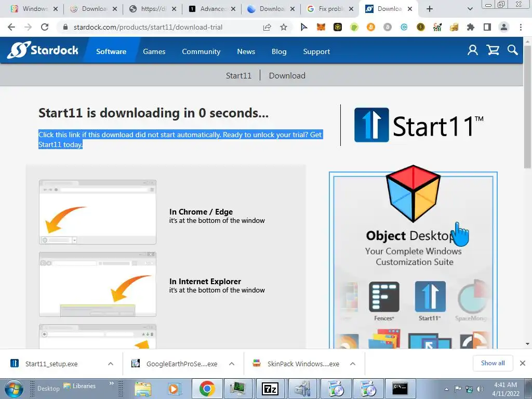Click the Internet Explorer instruction thumbnail
532x399 pixels.
click(x=98, y=284)
